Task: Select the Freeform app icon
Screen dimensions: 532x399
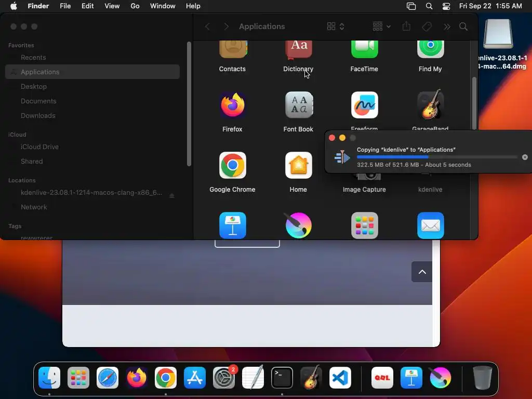Action: tap(364, 105)
